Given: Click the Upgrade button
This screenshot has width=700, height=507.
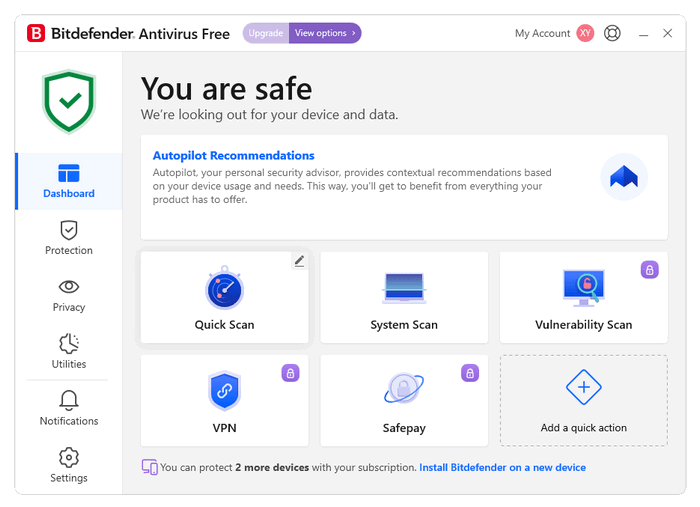Looking at the screenshot, I should tap(266, 33).
